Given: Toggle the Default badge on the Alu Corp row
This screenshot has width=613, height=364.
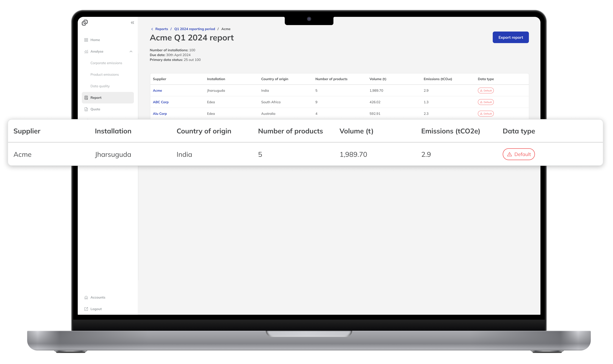Looking at the screenshot, I should (x=486, y=114).
